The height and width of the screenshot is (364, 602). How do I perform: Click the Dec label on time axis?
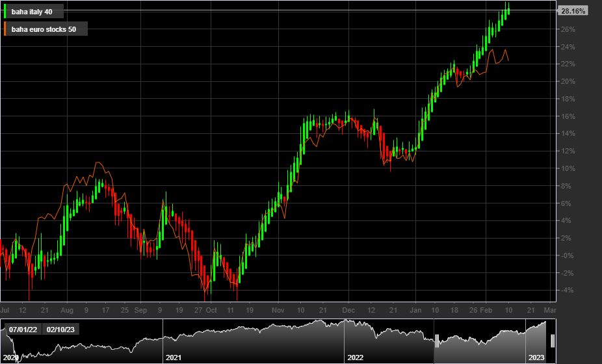tap(348, 310)
